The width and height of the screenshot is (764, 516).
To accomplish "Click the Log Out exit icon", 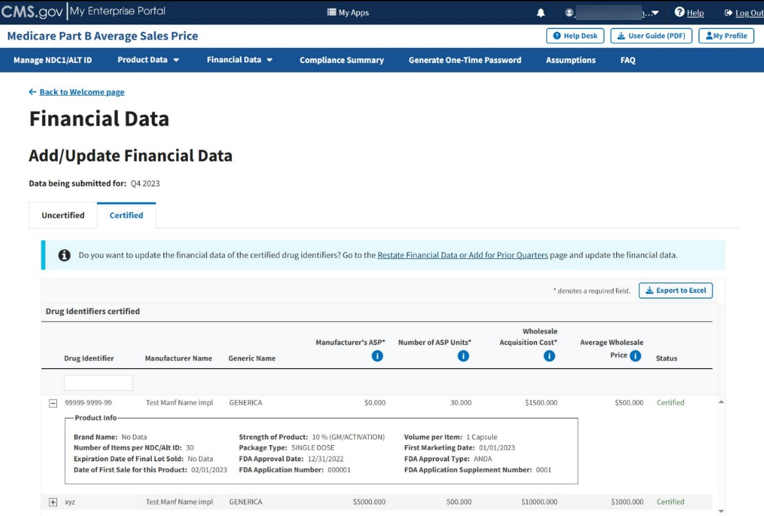I will pyautogui.click(x=728, y=13).
